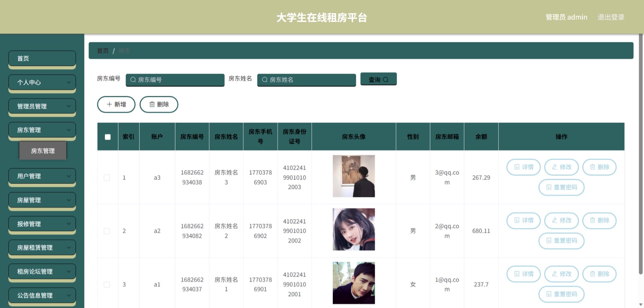Click the landlord number 1682662934082
This screenshot has width=644, height=308.
click(x=192, y=231)
